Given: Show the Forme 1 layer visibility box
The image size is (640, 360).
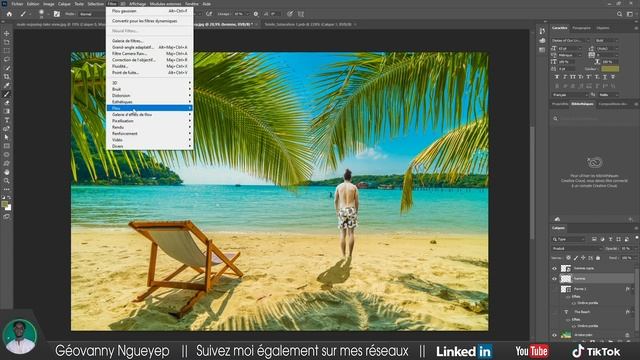Looking at the screenshot, I should [554, 289].
